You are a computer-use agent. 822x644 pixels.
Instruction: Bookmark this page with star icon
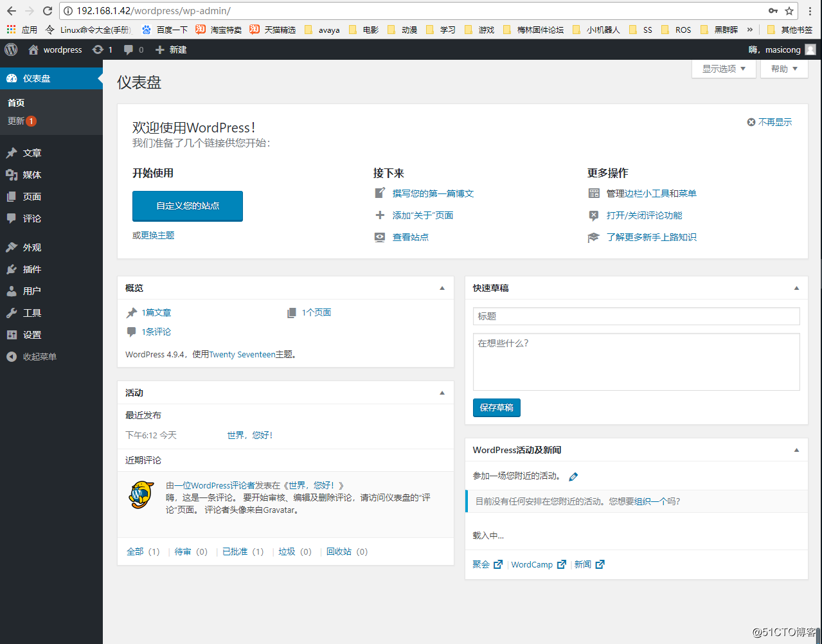tap(789, 11)
